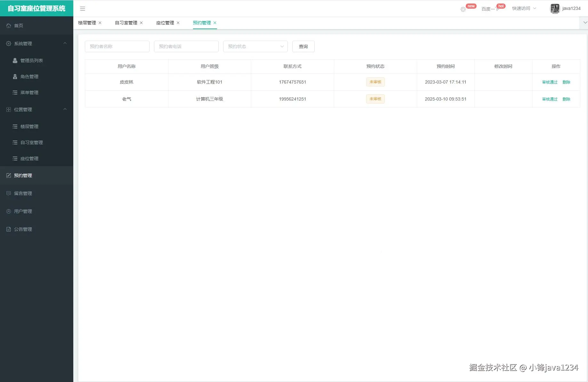Viewport: 588px width, 382px height.
Task: Open 留言管理 in the sidebar
Action: [36, 193]
